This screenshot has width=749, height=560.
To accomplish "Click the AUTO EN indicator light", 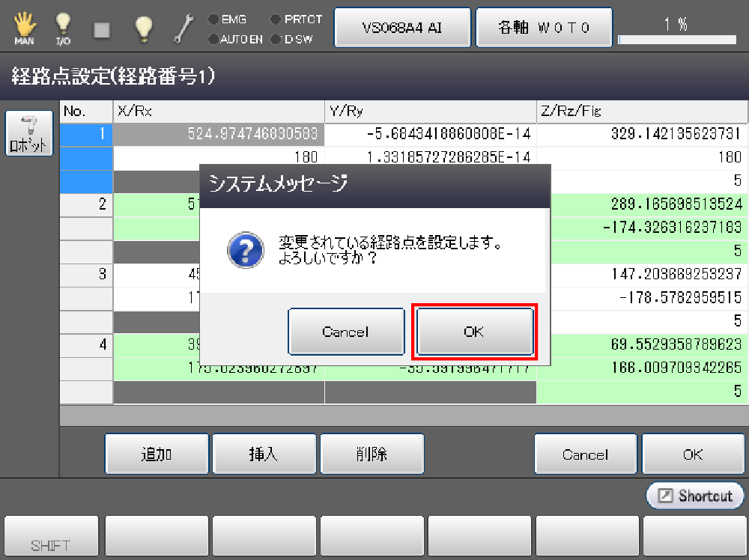I will click(x=213, y=39).
